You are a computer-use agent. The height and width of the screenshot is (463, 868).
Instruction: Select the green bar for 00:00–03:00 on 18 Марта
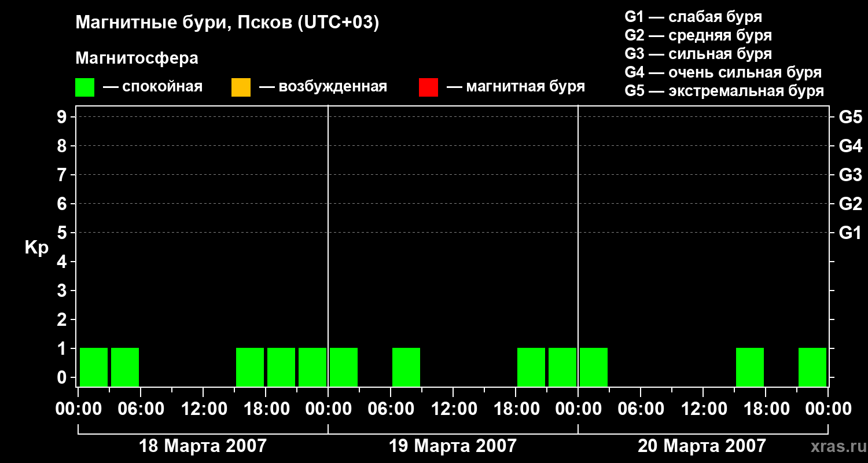pos(94,367)
